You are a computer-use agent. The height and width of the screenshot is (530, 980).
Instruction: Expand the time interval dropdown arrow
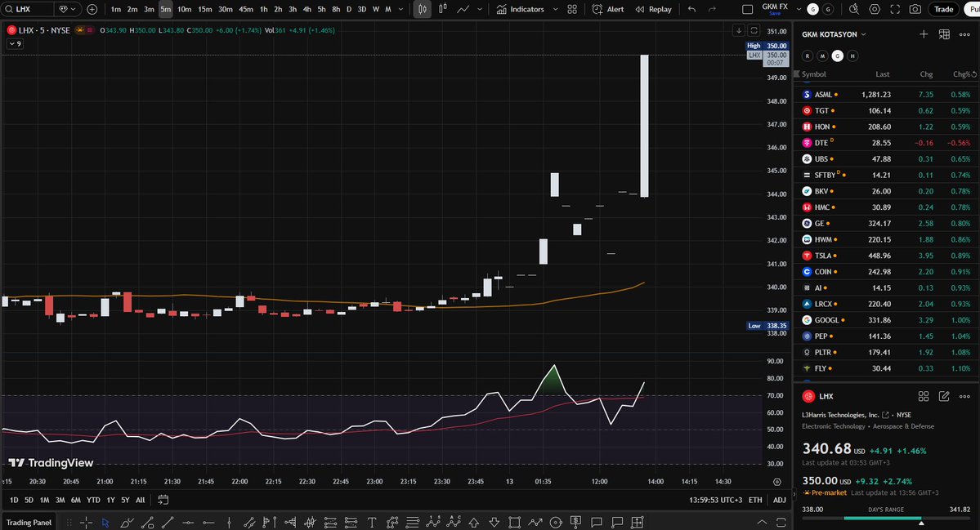tap(401, 9)
